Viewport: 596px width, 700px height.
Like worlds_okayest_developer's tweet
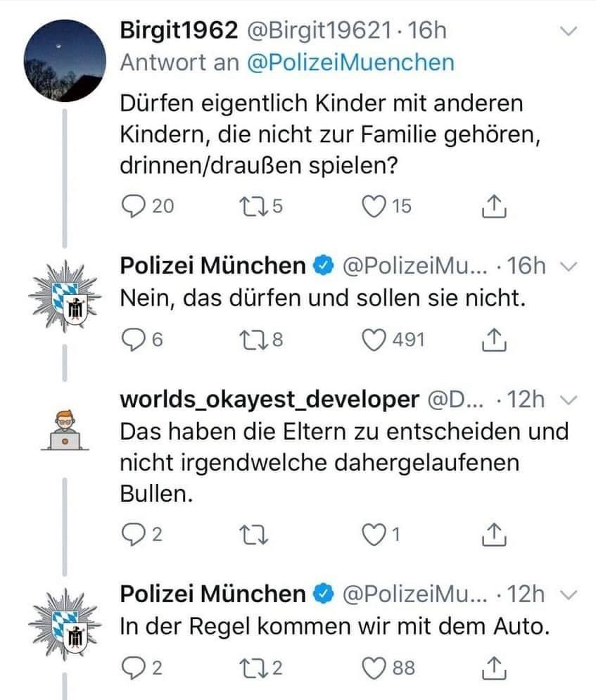(x=373, y=535)
